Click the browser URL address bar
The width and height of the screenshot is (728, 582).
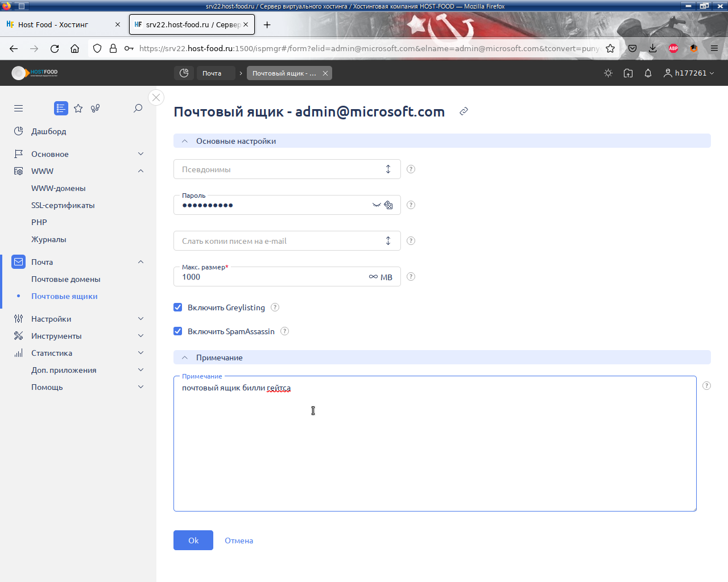click(x=370, y=48)
